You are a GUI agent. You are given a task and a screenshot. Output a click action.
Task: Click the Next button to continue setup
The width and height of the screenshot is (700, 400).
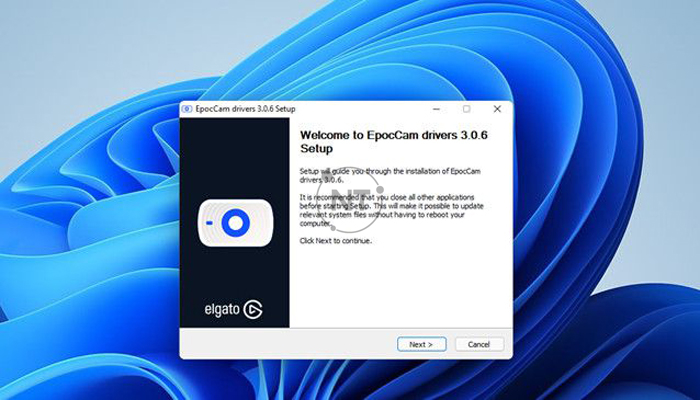point(421,344)
